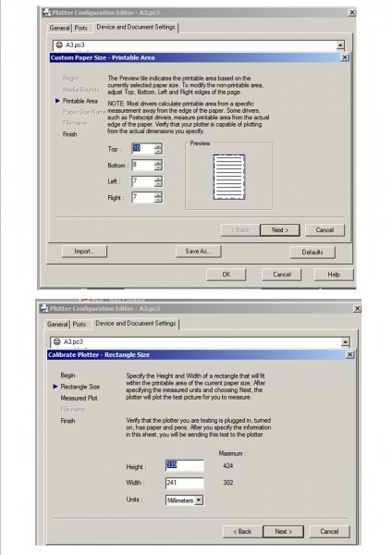
Task: Open Ports tab in upper editor window
Action: click(81, 28)
